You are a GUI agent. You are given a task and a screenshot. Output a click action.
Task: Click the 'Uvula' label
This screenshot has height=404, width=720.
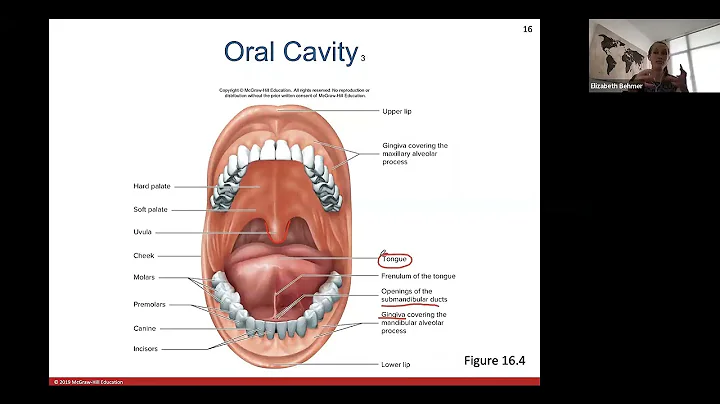coord(142,232)
